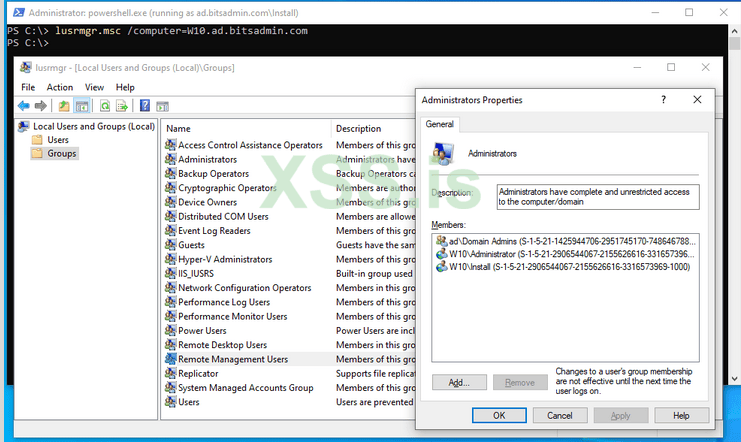Close the Administrators Properties dialog

coord(698,100)
